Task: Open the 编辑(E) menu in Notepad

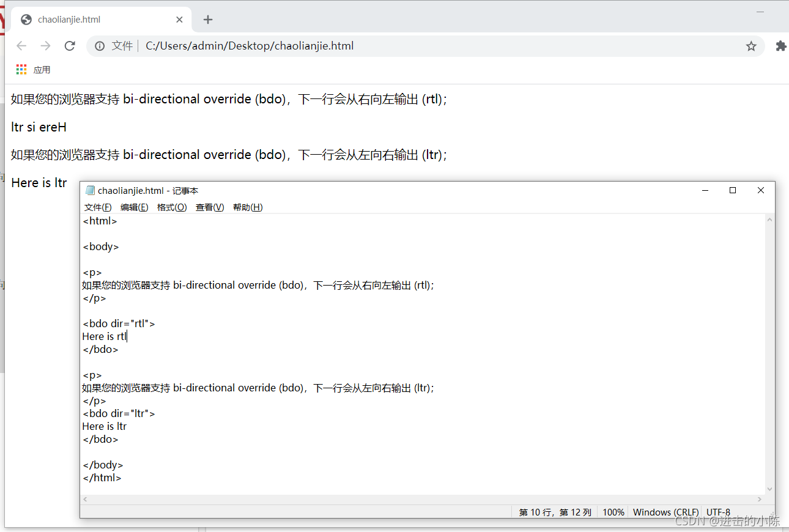Action: pyautogui.click(x=134, y=207)
